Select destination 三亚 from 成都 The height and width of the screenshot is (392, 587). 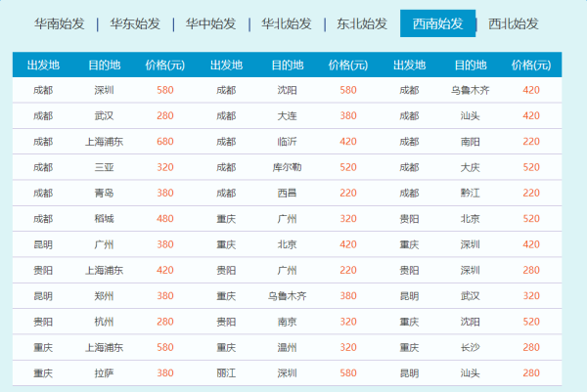coord(104,167)
